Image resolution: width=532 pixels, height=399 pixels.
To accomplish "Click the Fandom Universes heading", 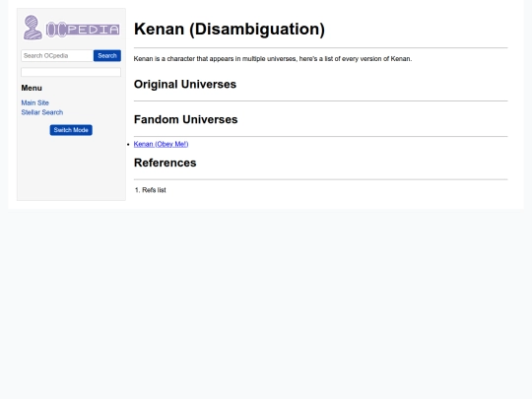I will [x=185, y=119].
